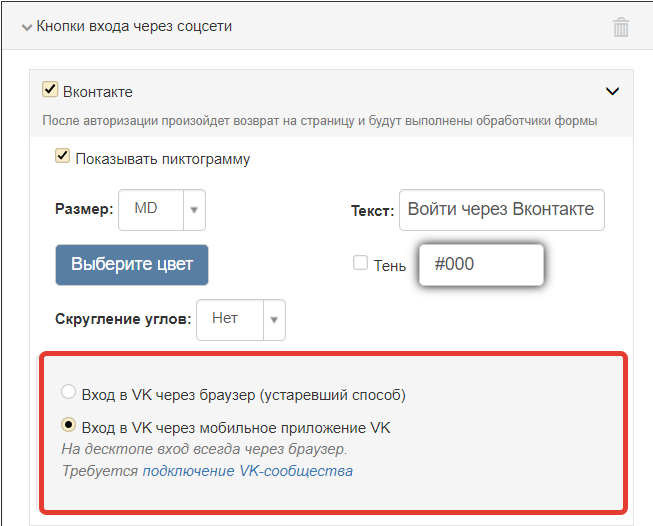The image size is (653, 526).
Task: Select 'Вход в VK через браузер' radio
Action: click(x=68, y=392)
